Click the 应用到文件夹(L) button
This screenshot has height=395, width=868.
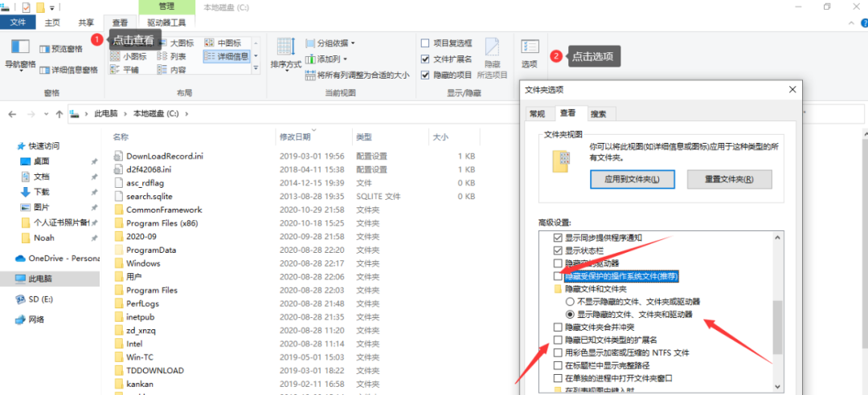(633, 178)
